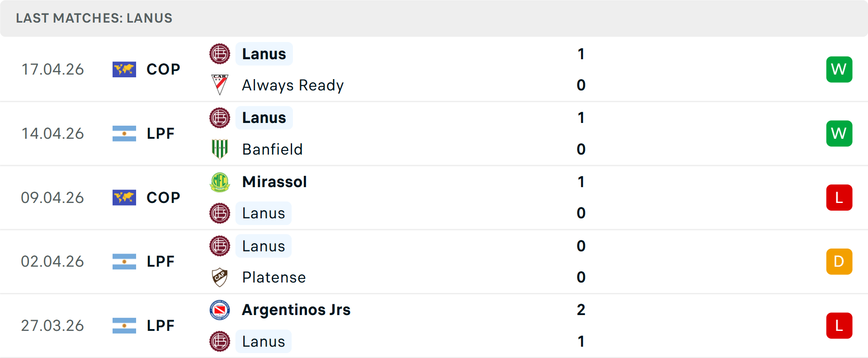Image resolution: width=868 pixels, height=358 pixels.
Task: Click the Banfield club crest
Action: point(220,149)
